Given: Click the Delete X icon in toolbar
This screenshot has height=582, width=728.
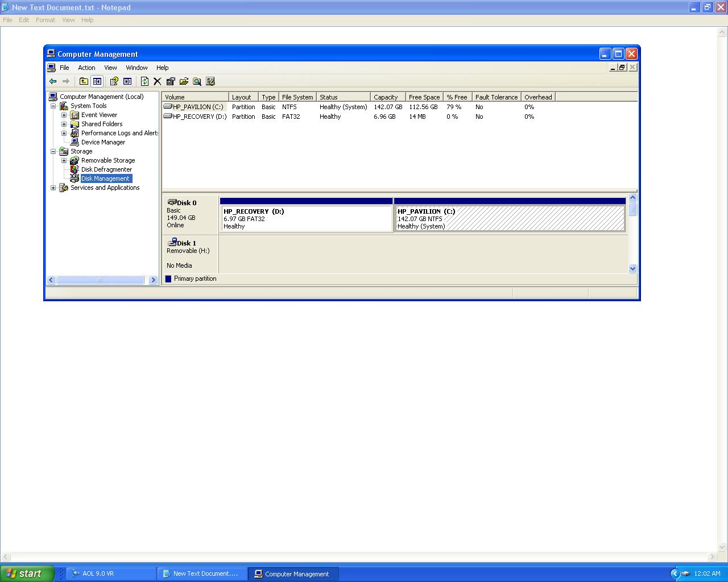Looking at the screenshot, I should [158, 81].
